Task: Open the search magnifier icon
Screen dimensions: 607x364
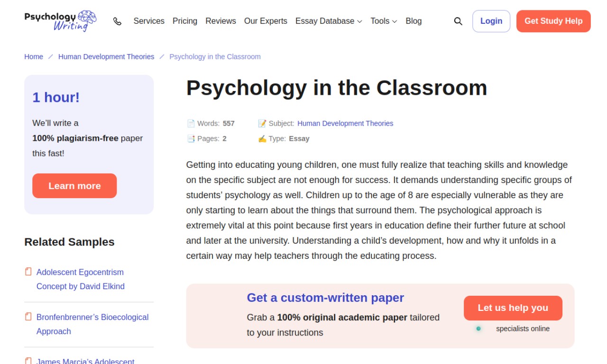Action: point(458,21)
